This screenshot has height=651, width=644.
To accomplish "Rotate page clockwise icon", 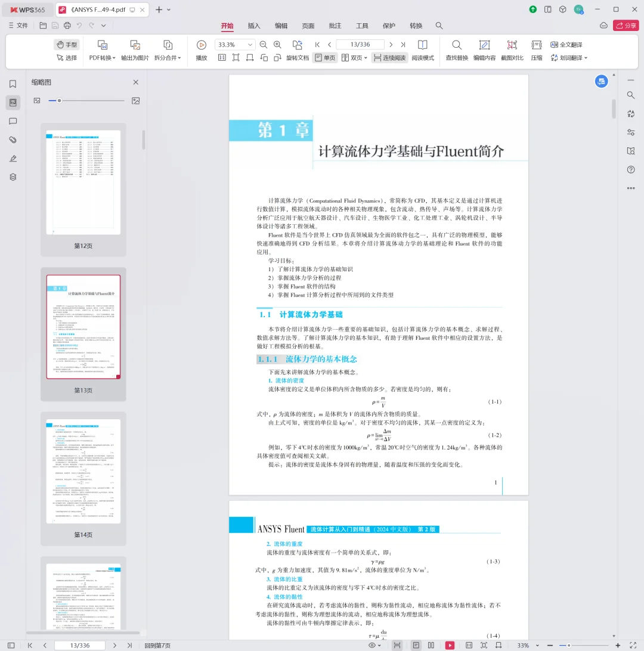I will point(278,58).
